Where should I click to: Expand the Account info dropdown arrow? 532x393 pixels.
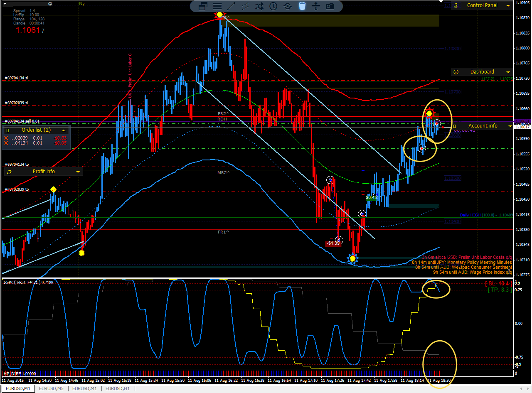click(x=510, y=126)
